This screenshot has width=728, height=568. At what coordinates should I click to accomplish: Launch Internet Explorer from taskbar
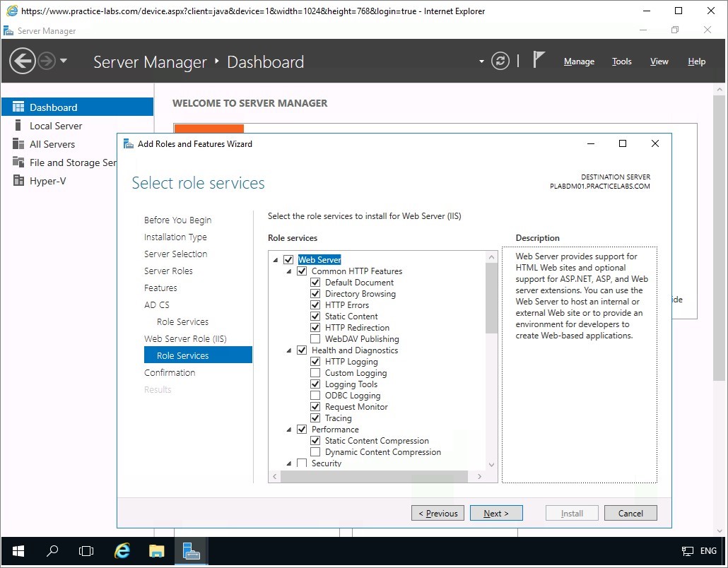point(122,551)
